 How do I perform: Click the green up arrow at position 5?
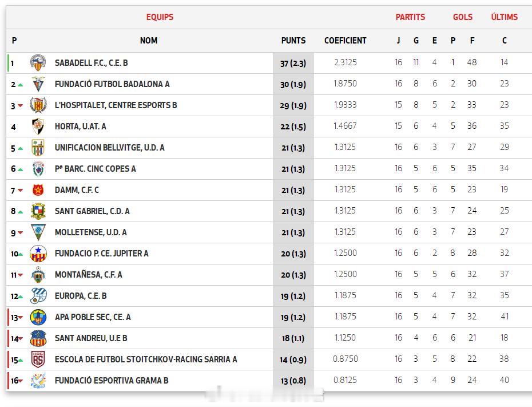21,148
